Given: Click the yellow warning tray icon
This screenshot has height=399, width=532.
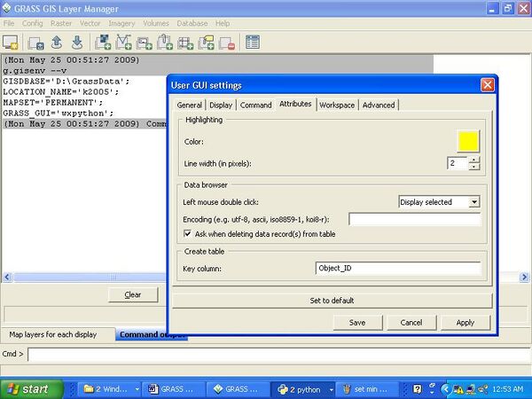Looking at the screenshot, I should point(458,389).
